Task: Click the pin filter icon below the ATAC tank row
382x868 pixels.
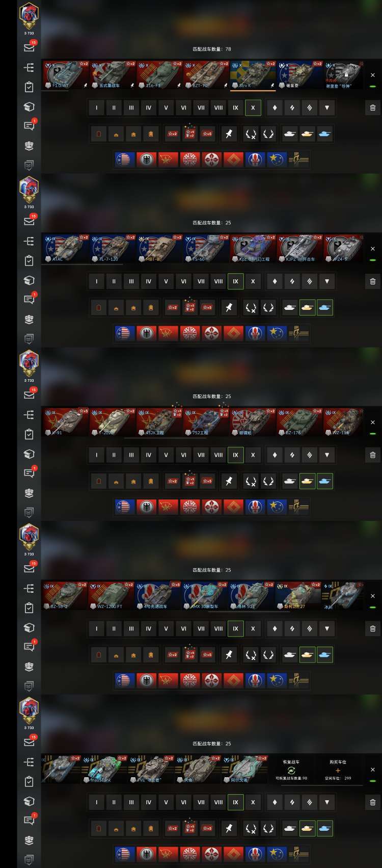Action: (x=229, y=307)
